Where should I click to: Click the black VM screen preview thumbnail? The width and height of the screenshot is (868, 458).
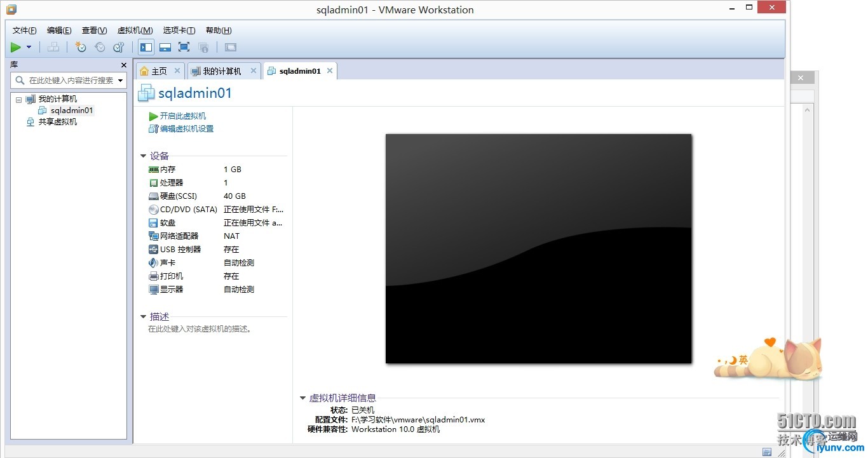(538, 248)
